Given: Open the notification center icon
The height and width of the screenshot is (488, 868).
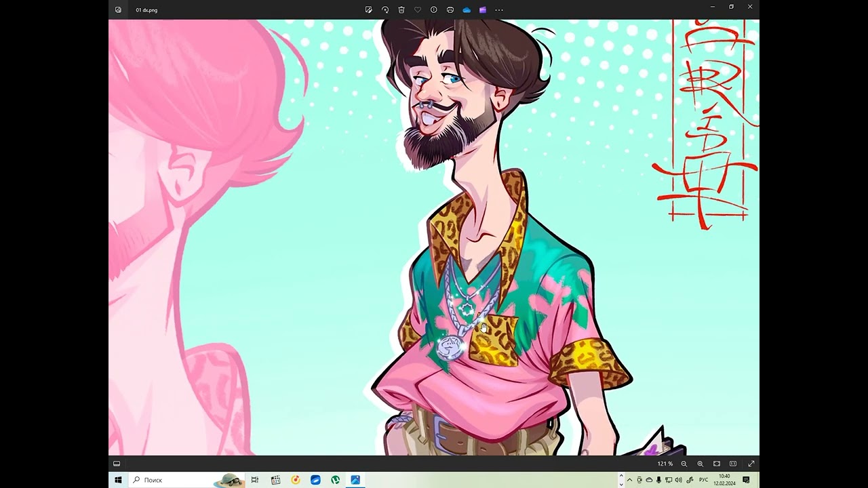Looking at the screenshot, I should pyautogui.click(x=746, y=480).
